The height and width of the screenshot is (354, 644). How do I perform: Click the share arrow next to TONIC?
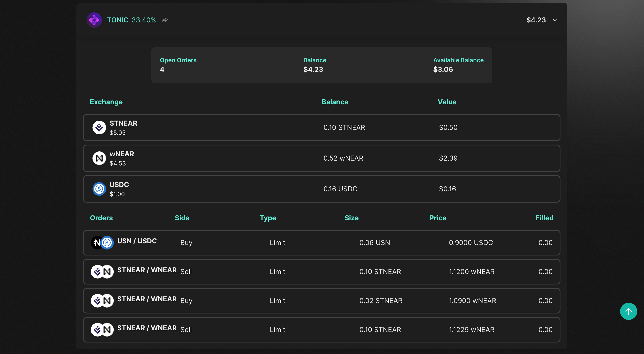tap(165, 20)
